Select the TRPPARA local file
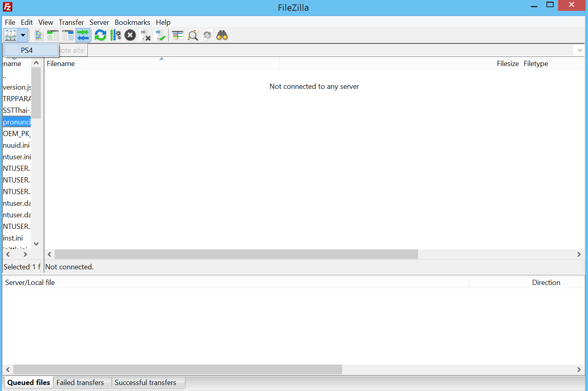Screen dimensions: 588x391 pyautogui.click(x=17, y=99)
